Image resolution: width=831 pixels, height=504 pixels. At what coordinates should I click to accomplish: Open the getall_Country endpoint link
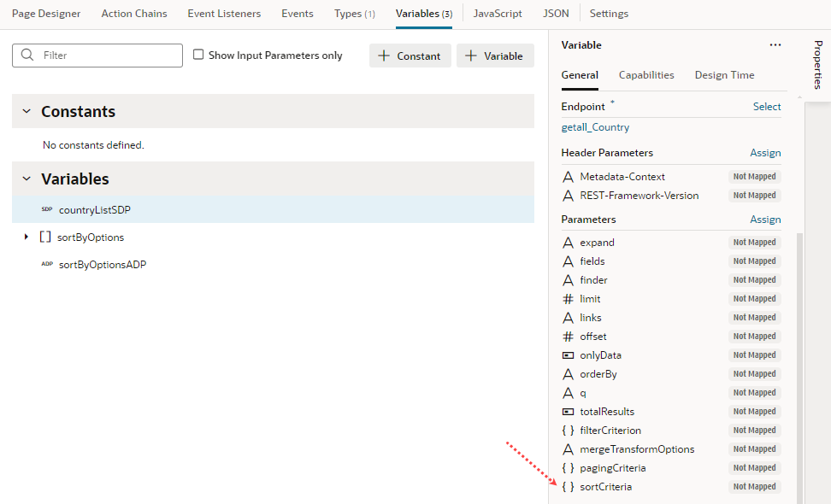595,127
